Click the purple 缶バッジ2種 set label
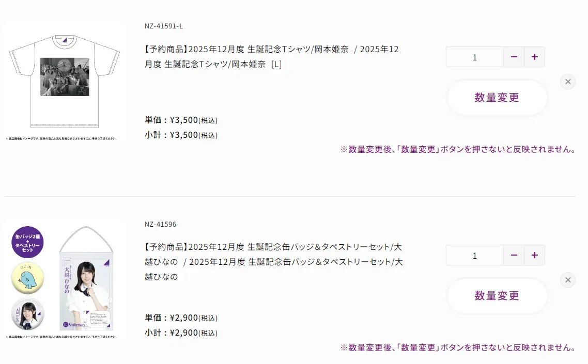This screenshot has width=588, height=364. [x=27, y=242]
